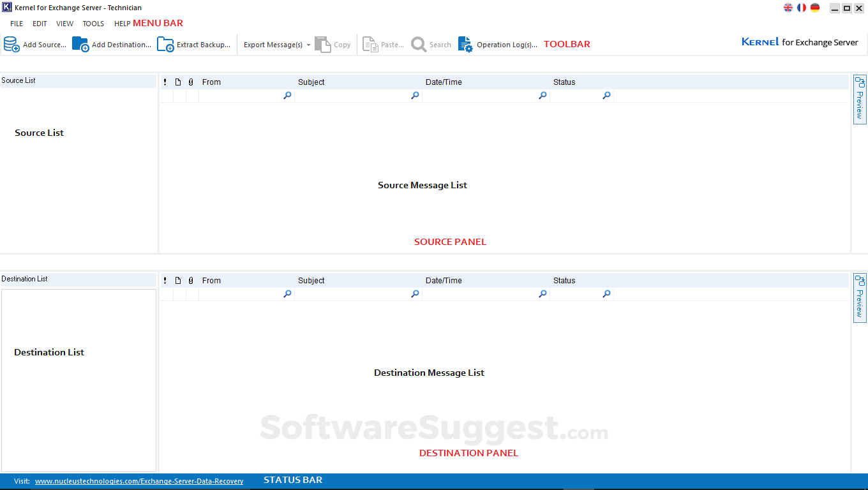This screenshot has height=490, width=868.
Task: Sort source list by item type icon
Action: coord(178,82)
